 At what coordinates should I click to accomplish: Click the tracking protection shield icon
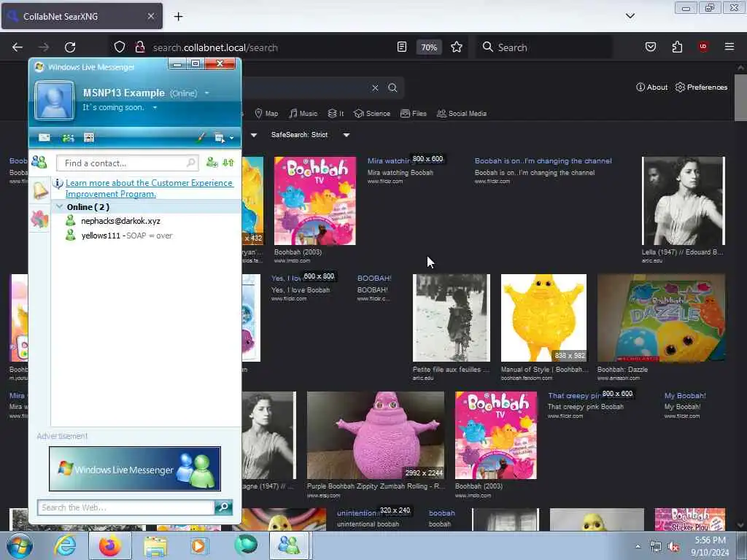(x=120, y=47)
